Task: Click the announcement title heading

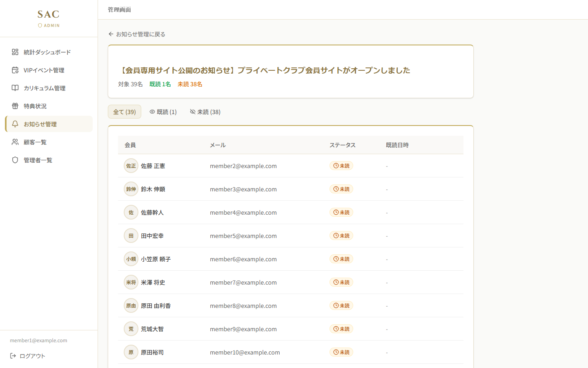Action: click(264, 70)
